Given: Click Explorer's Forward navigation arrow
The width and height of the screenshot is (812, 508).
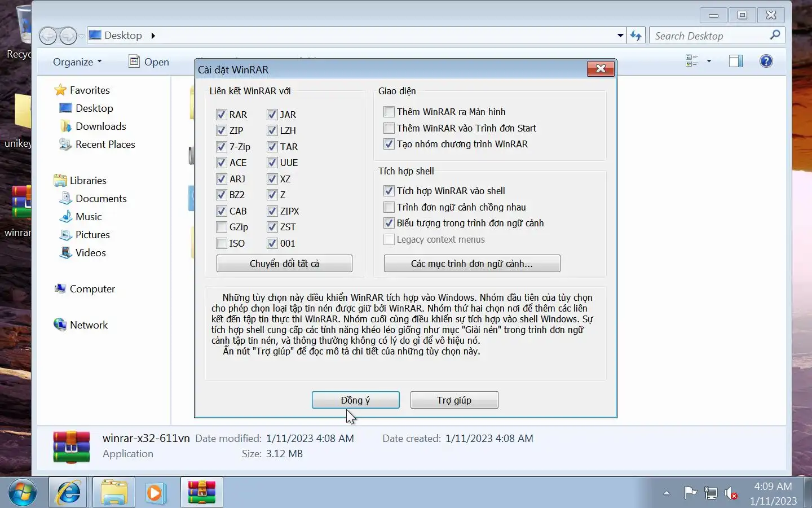Looking at the screenshot, I should pos(68,36).
